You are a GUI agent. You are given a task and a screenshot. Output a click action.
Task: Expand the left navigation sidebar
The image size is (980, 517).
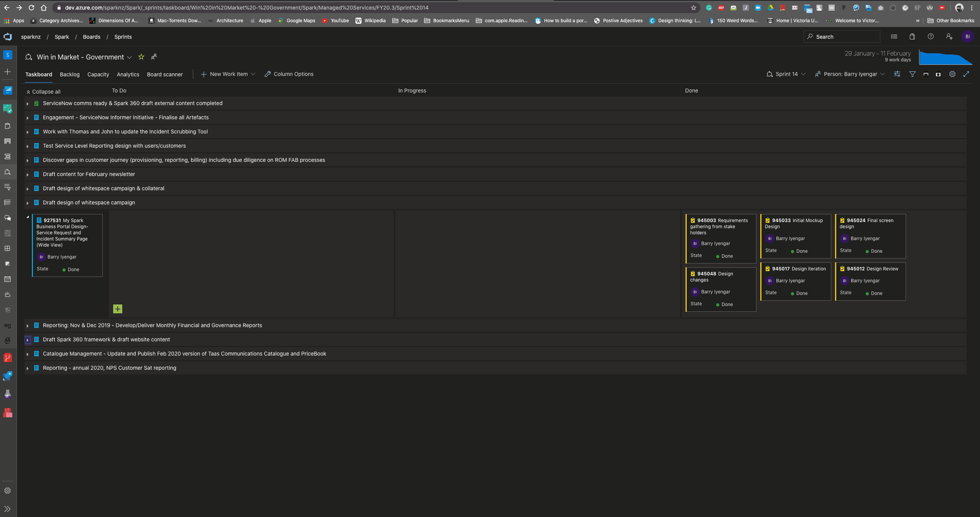pos(8,509)
